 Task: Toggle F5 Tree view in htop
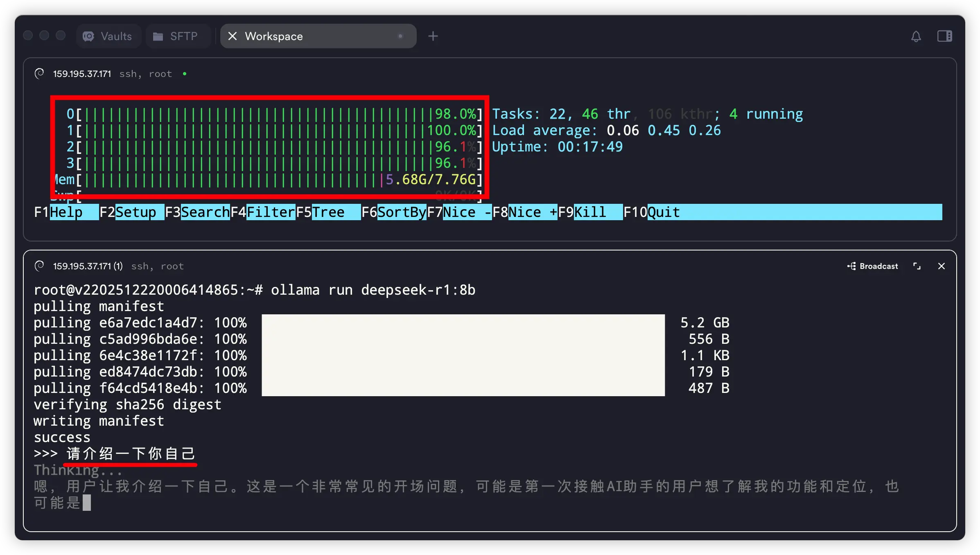point(328,212)
